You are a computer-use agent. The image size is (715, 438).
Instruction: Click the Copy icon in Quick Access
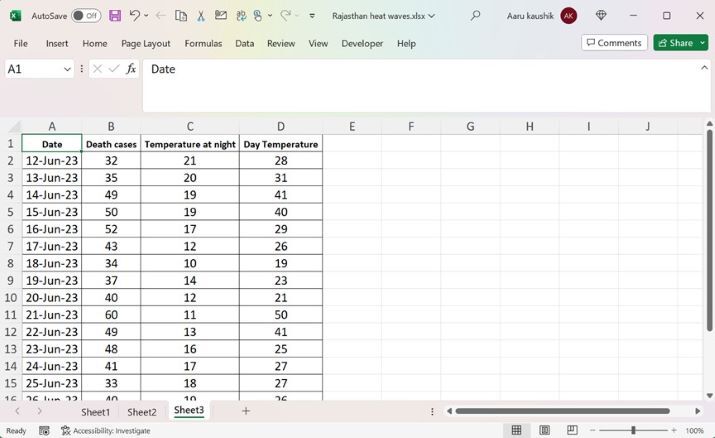pos(181,16)
